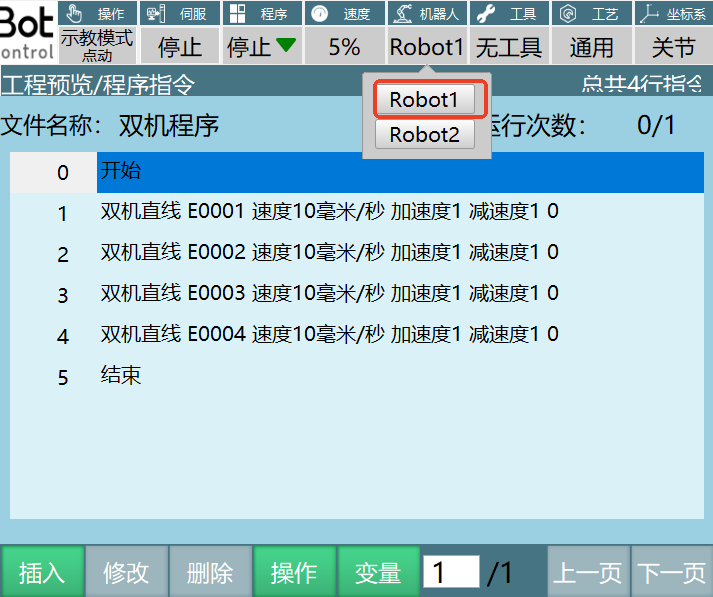The width and height of the screenshot is (713, 597).
Task: Choose Robot2 from the popup list
Action: tap(424, 134)
